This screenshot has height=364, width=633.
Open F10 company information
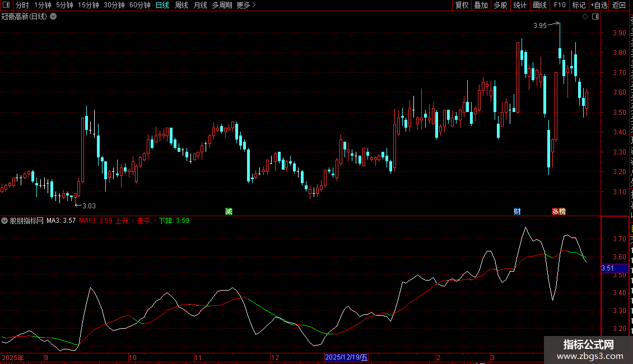point(560,5)
